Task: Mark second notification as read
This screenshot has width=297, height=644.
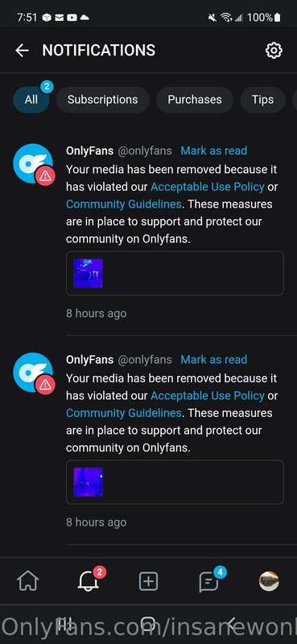Action: pyautogui.click(x=213, y=359)
